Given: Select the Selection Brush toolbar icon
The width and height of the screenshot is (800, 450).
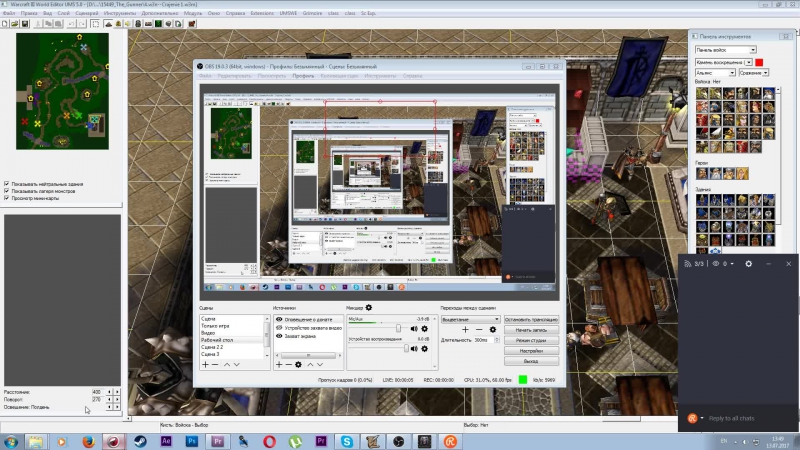Looking at the screenshot, I should [95, 23].
